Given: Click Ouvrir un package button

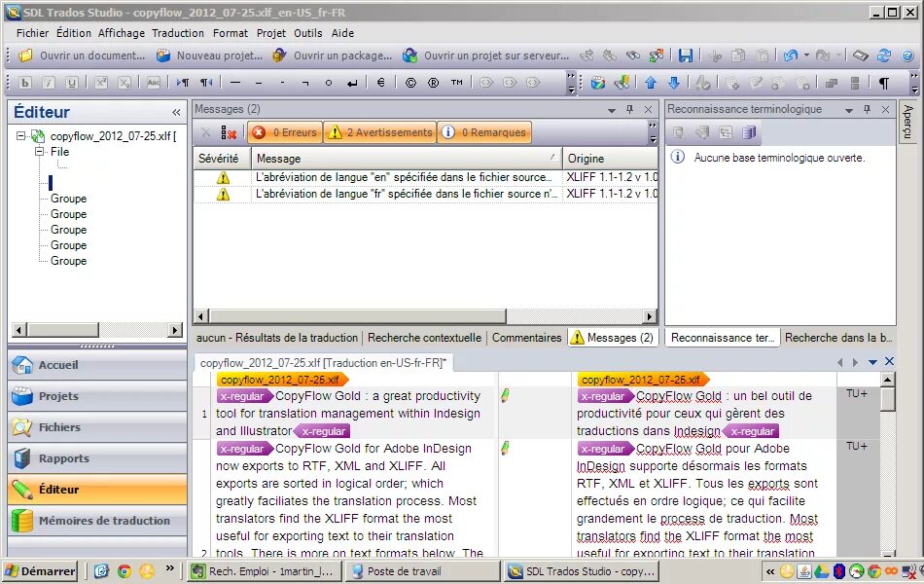Looking at the screenshot, I should pyautogui.click(x=333, y=55).
